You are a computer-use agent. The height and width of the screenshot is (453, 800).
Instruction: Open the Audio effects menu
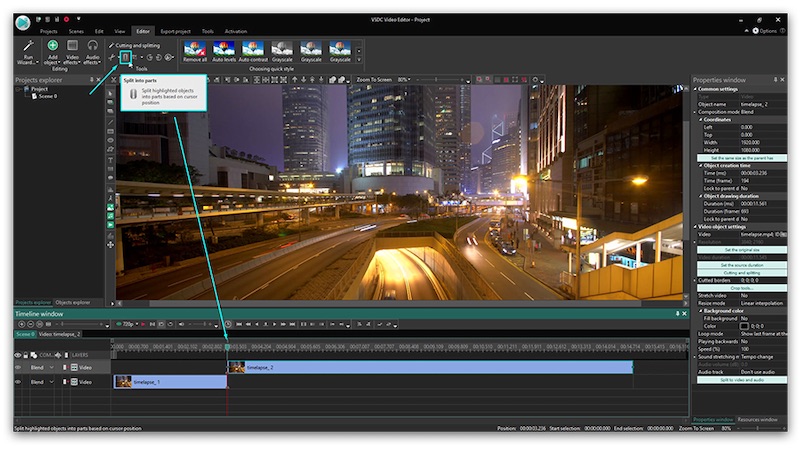coord(92,53)
